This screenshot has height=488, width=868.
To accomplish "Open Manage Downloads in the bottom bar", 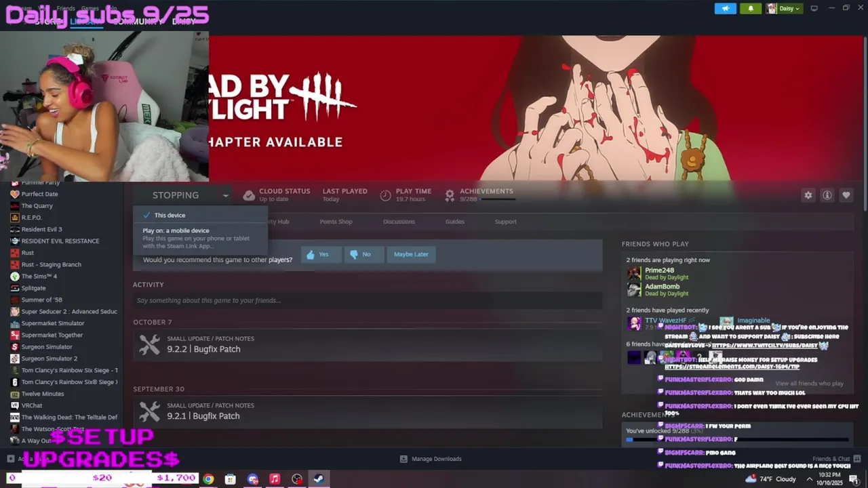I will pos(431,459).
